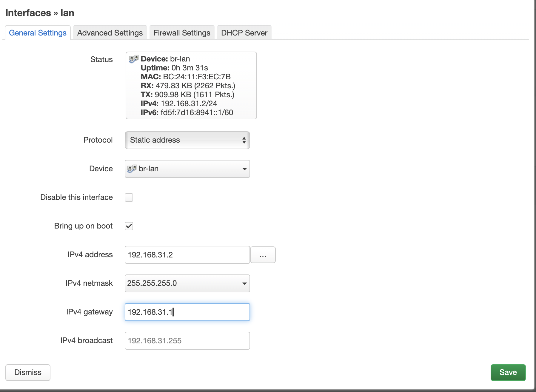This screenshot has width=536, height=392.
Task: Focus the IPv4 gateway input field
Action: [187, 312]
